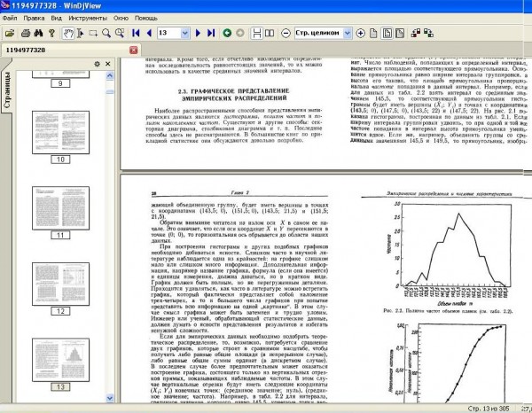Open the 'Файл' menu

point(10,18)
